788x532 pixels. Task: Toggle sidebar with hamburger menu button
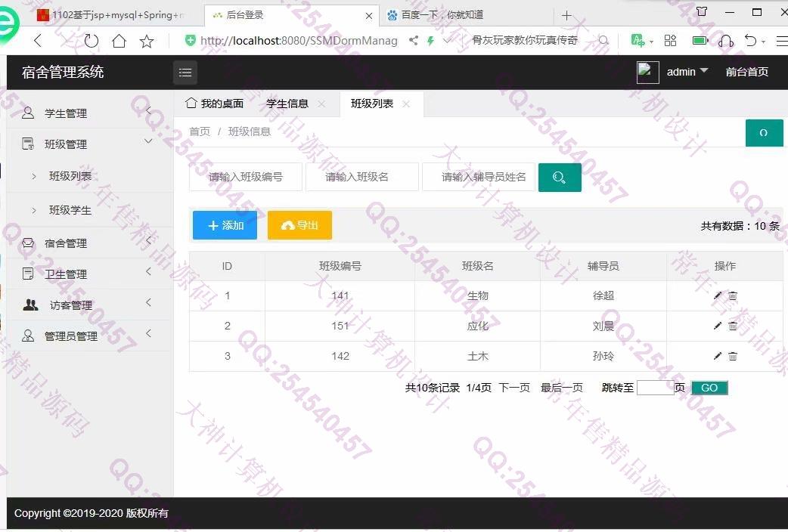(x=185, y=73)
